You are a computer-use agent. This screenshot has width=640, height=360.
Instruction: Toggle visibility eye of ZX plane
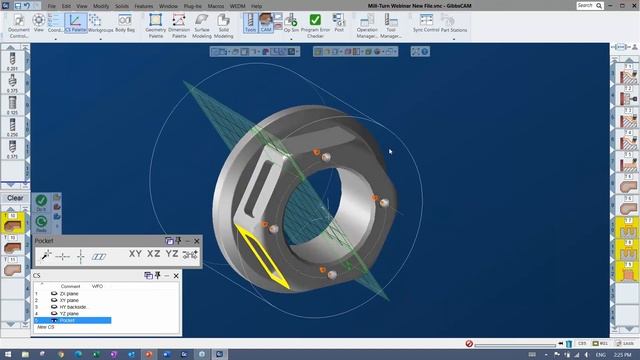click(54, 293)
